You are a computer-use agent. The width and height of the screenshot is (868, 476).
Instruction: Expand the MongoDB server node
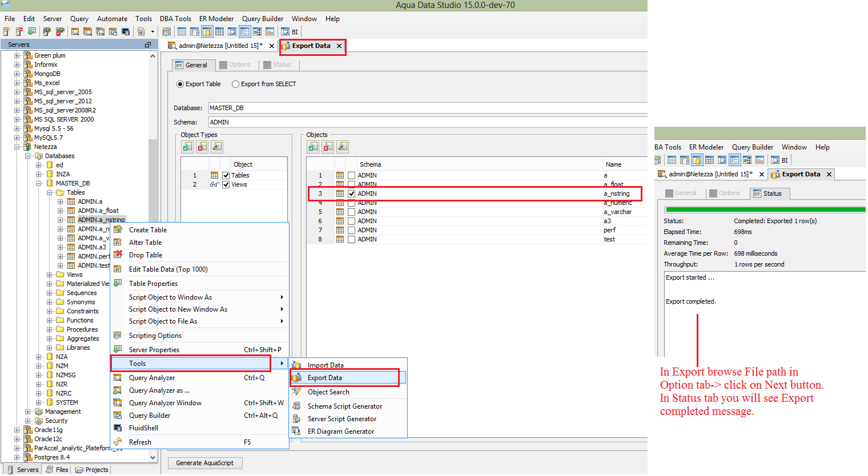(17, 74)
